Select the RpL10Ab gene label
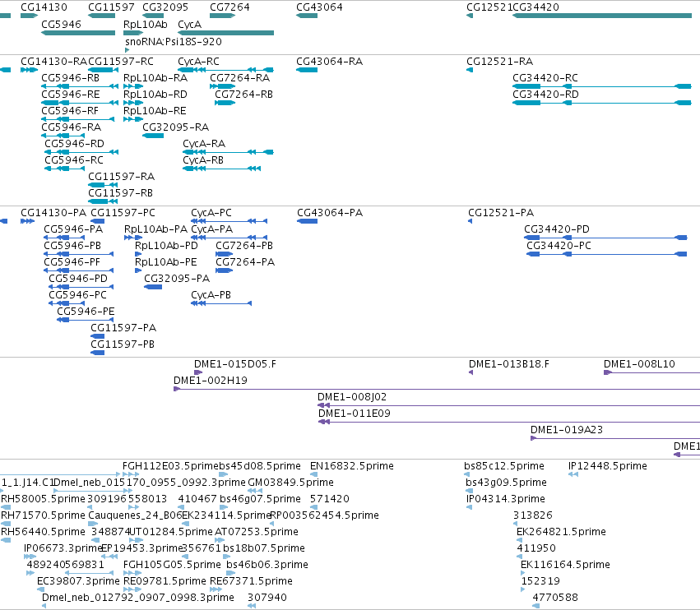Screen dimensions: 700x610 [x=145, y=25]
